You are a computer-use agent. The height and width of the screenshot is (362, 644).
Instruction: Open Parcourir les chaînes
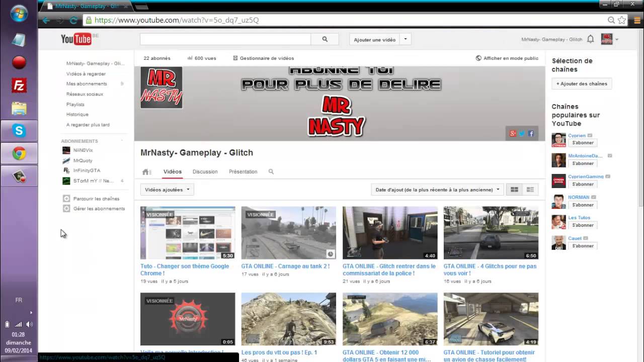pos(96,199)
